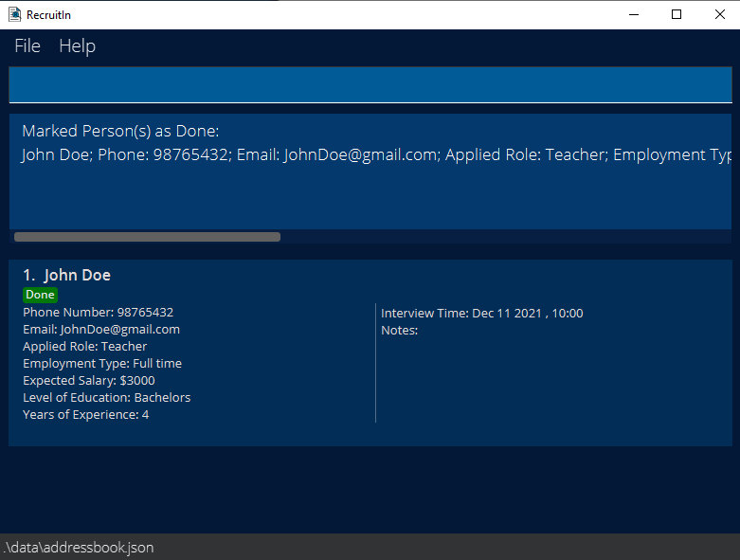Minimize the RecruitIn window
Image resolution: width=740 pixels, height=560 pixels.
[x=634, y=14]
